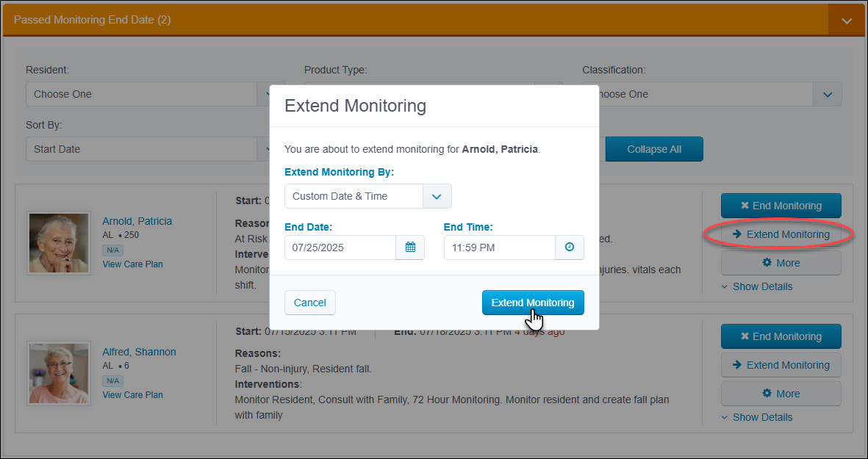
Task: Click the End Time field showing 11:59 PM
Action: (500, 247)
